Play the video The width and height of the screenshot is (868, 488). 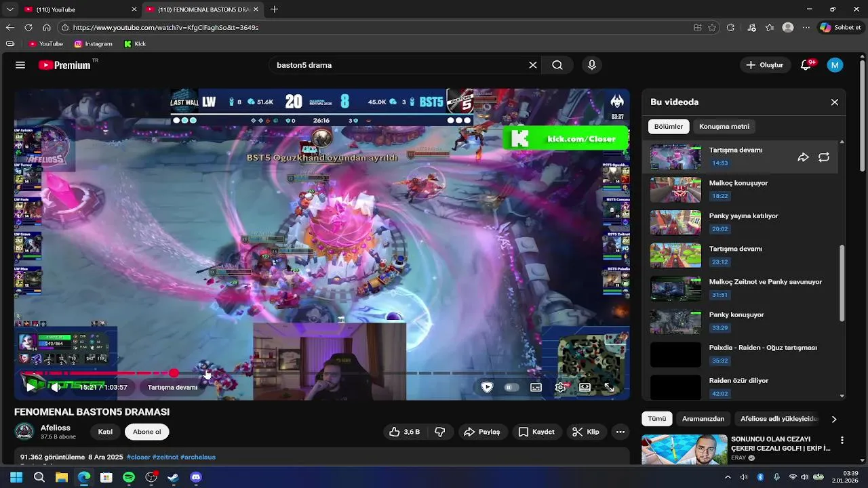pyautogui.click(x=31, y=387)
